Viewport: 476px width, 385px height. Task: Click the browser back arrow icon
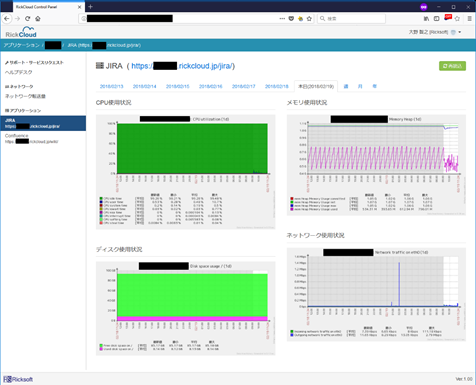coord(7,19)
